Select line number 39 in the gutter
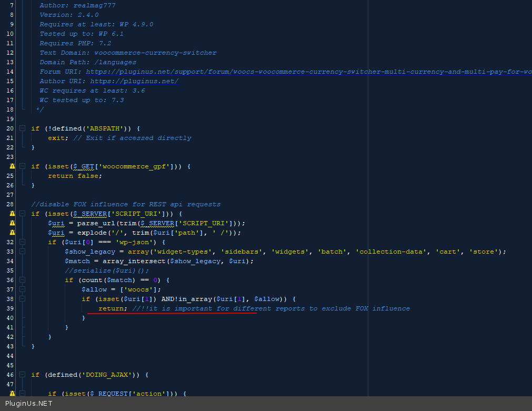Screen dimensions: 532x411 10,308
